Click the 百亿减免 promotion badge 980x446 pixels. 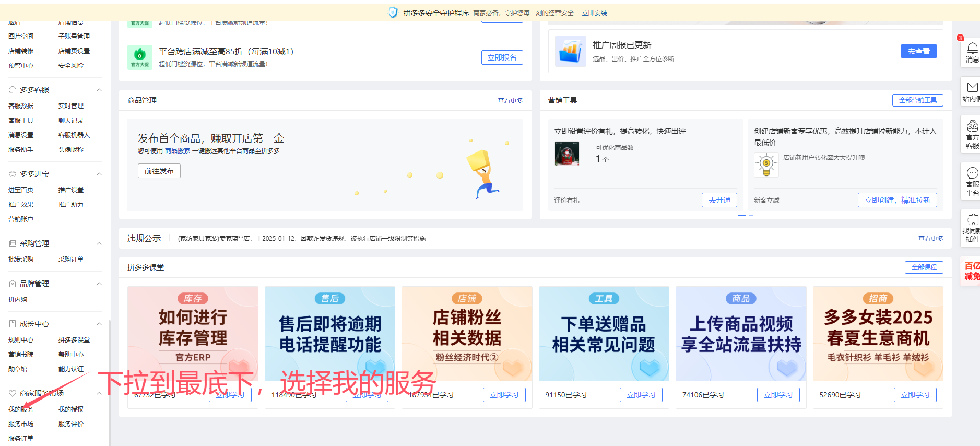tap(971, 271)
